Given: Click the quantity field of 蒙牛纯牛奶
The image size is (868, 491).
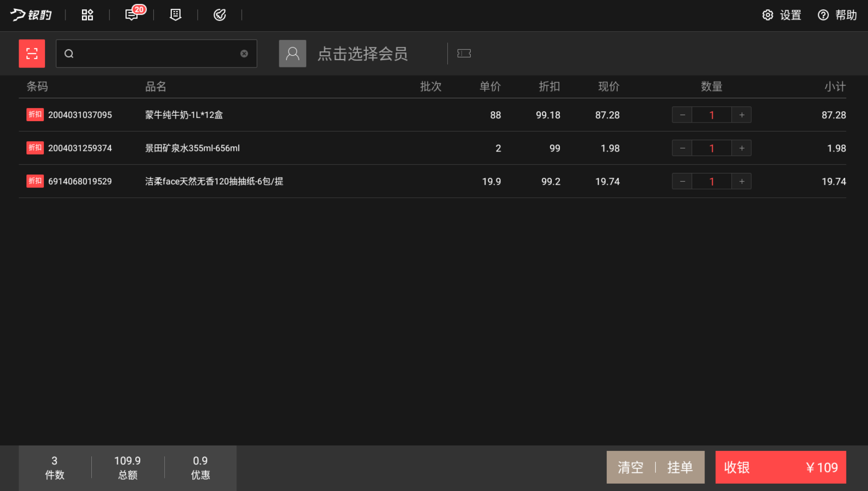Looking at the screenshot, I should 712,114.
